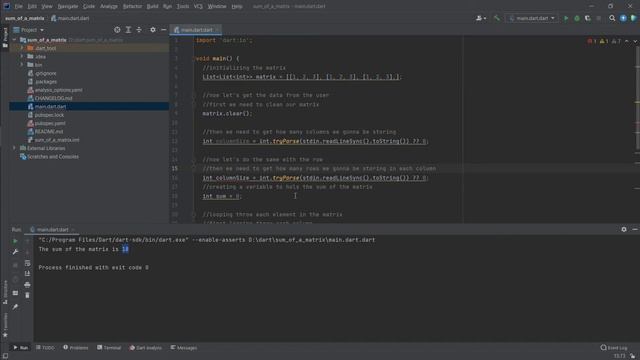
Task: Open run configuration settings with the wrench icon
Action: 15,252
